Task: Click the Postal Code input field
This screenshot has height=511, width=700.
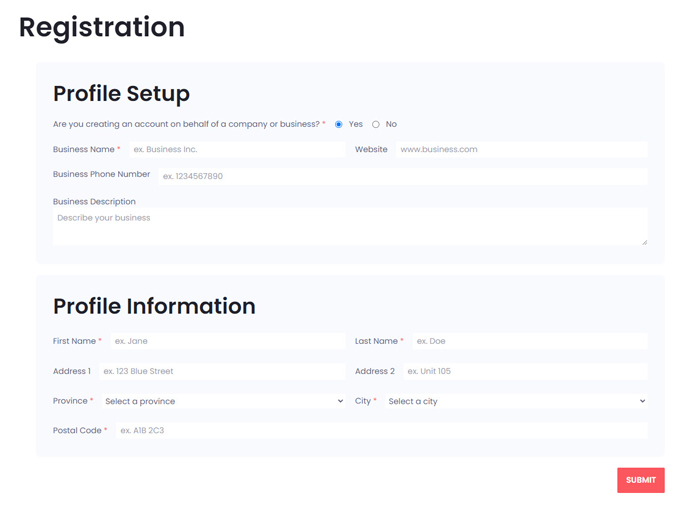Action: [x=382, y=431]
